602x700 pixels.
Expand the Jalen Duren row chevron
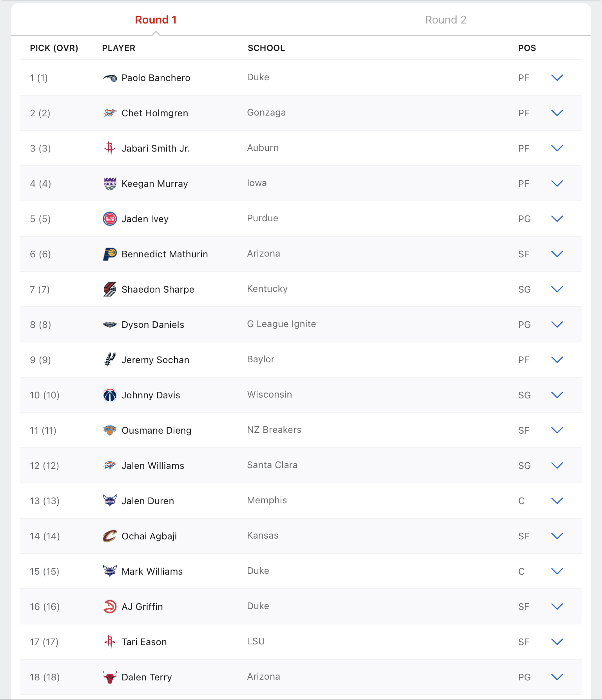click(x=557, y=501)
